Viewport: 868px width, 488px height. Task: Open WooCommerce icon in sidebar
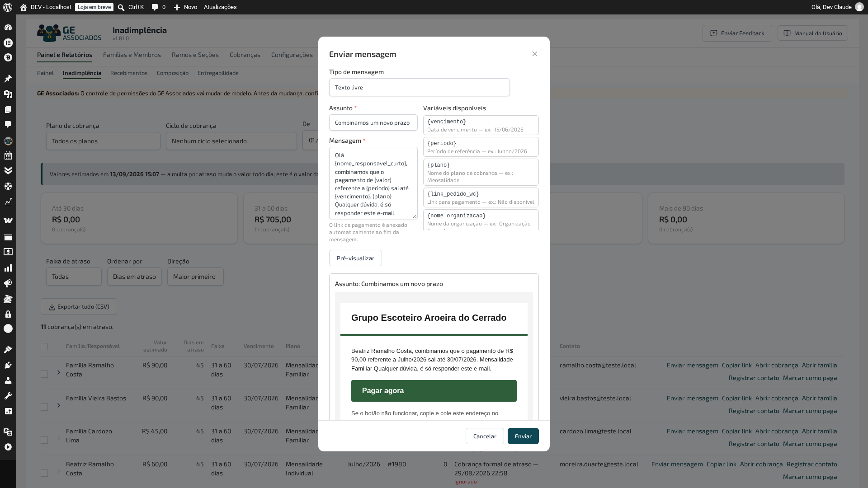click(x=8, y=221)
